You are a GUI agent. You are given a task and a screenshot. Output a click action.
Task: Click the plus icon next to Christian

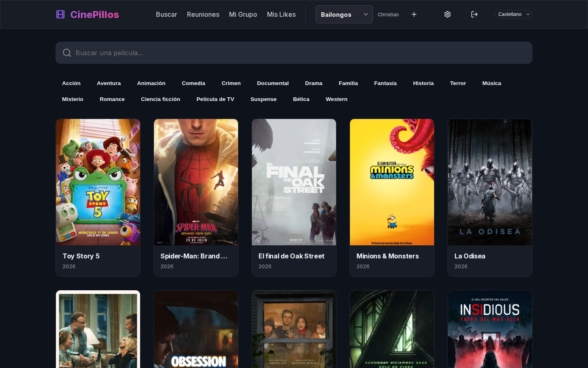coord(414,14)
